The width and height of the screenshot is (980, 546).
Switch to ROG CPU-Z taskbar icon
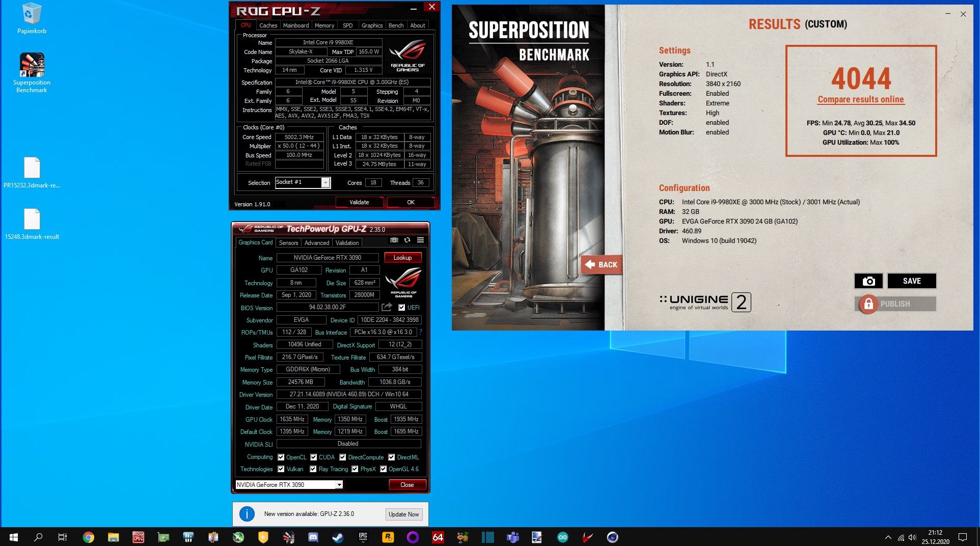click(x=138, y=537)
